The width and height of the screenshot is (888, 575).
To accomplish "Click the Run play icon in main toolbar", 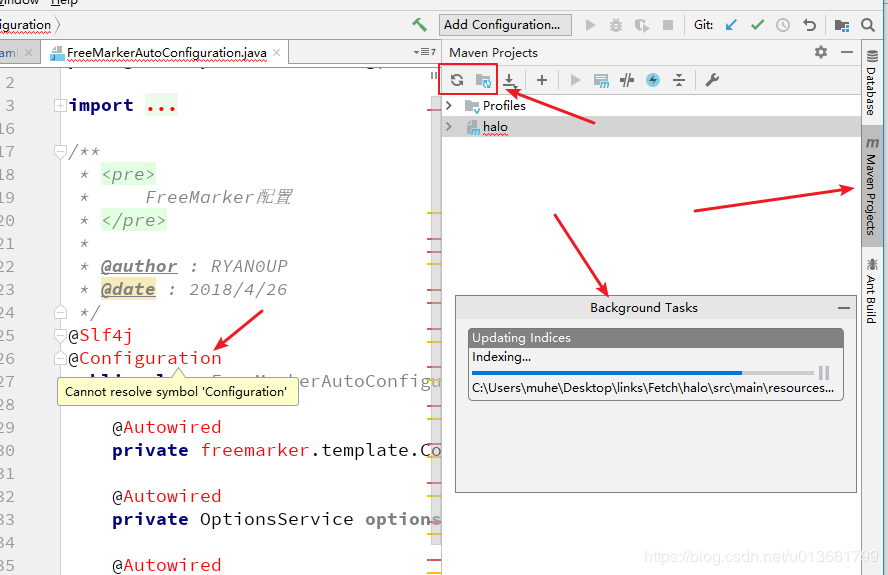I will (590, 25).
